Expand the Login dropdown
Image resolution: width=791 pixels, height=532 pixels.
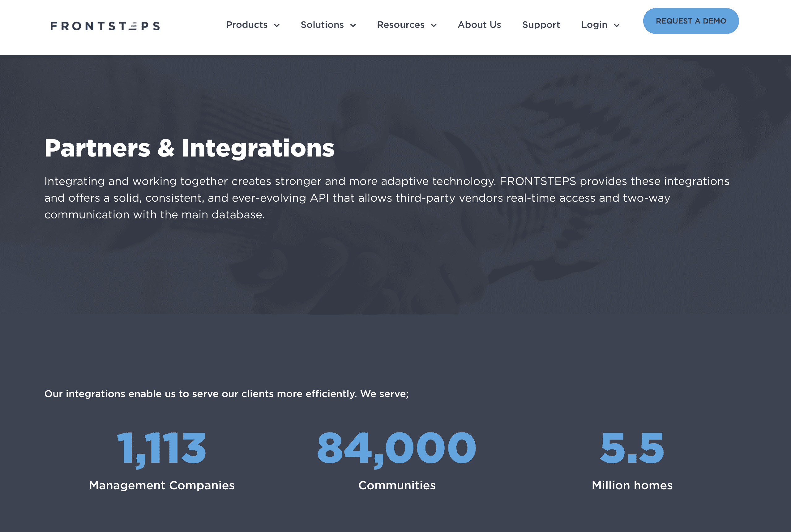tap(594, 24)
